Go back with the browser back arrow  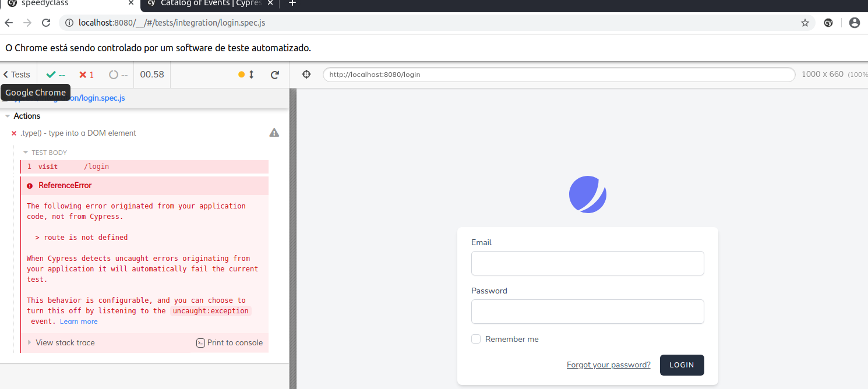click(x=9, y=23)
